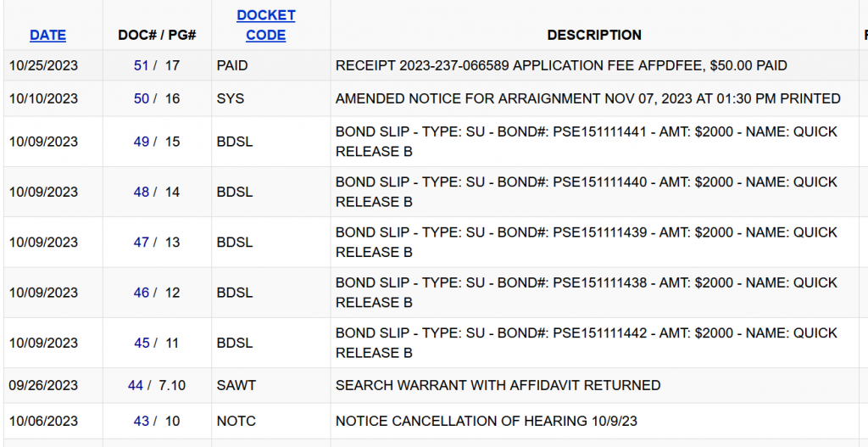868x447 pixels.
Task: Open document number 51
Action: point(142,65)
